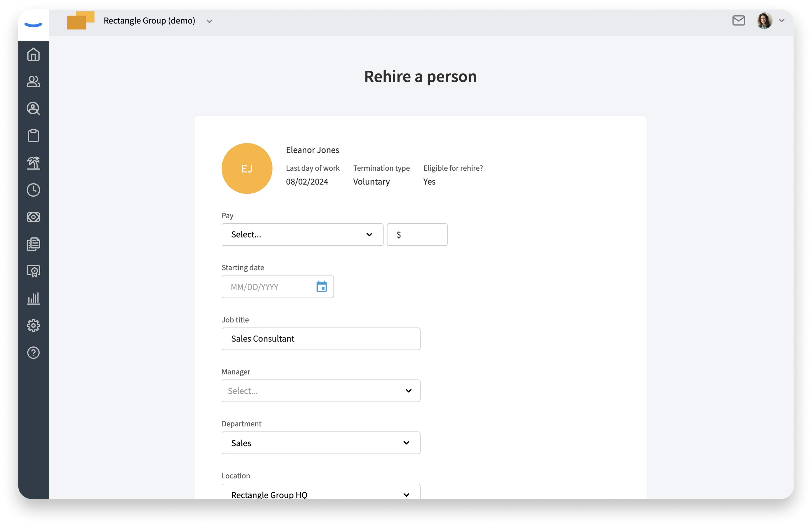
Task: Open the People icon in sidebar
Action: pos(33,82)
